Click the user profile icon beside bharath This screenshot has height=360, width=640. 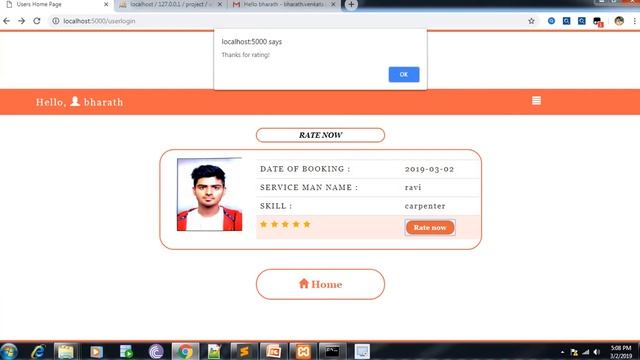(75, 101)
